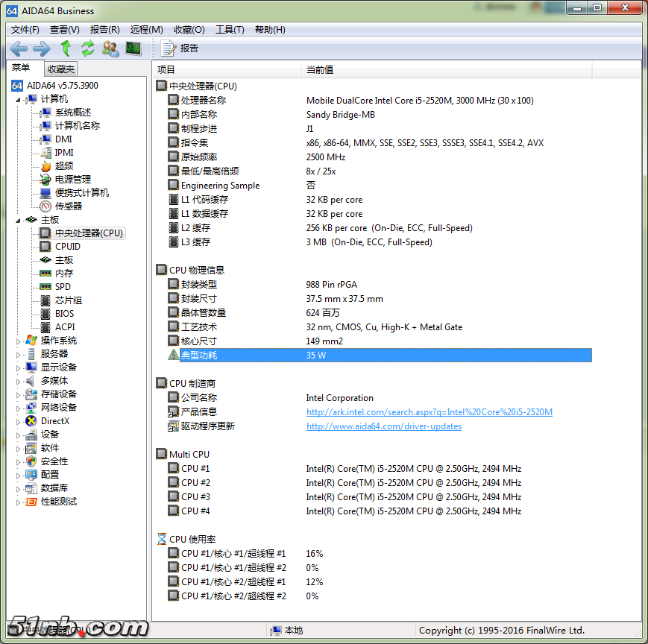Expand the 显示设备 tree node
This screenshot has width=648, height=644.
point(19,367)
